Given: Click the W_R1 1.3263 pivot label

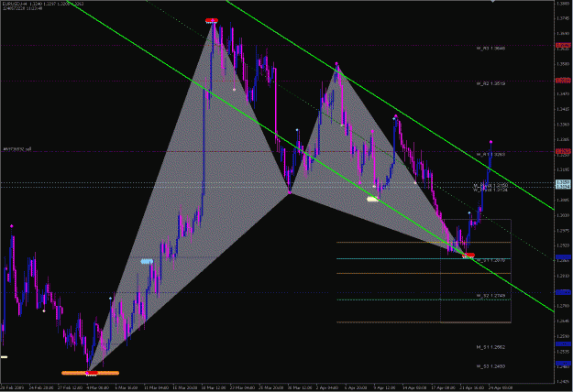Looking at the screenshot, I should (490, 155).
